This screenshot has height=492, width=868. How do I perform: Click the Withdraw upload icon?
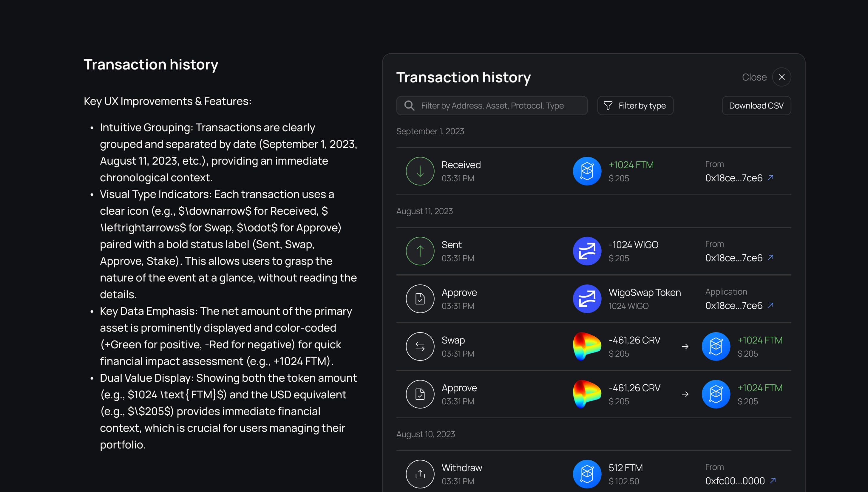pyautogui.click(x=420, y=474)
